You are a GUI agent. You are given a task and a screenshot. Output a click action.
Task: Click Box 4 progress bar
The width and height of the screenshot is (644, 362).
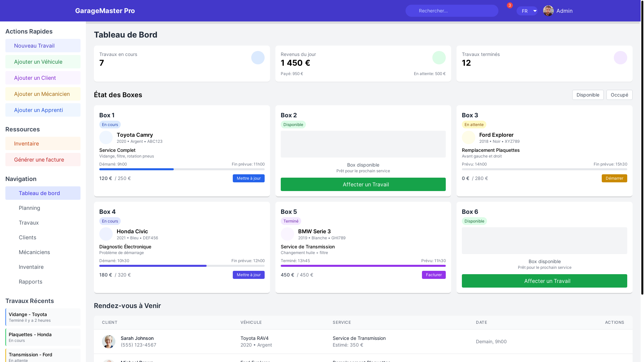[182, 266]
